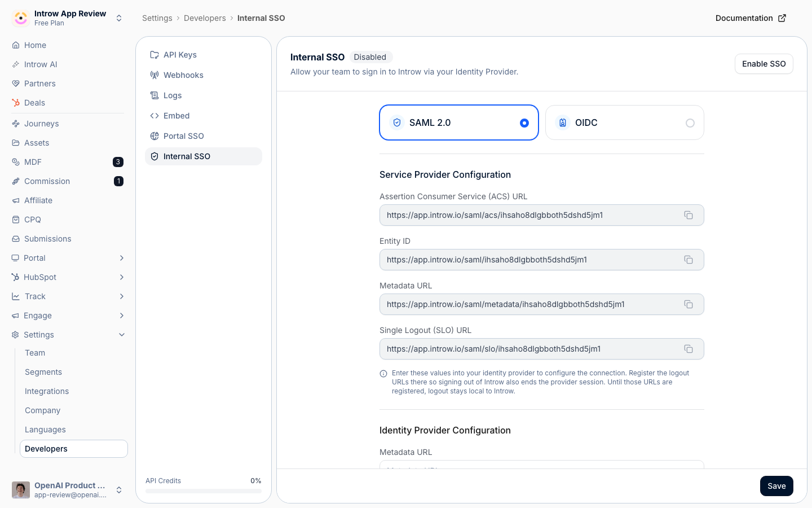Go to Partners in sidebar
812x508 pixels.
[x=68, y=84]
